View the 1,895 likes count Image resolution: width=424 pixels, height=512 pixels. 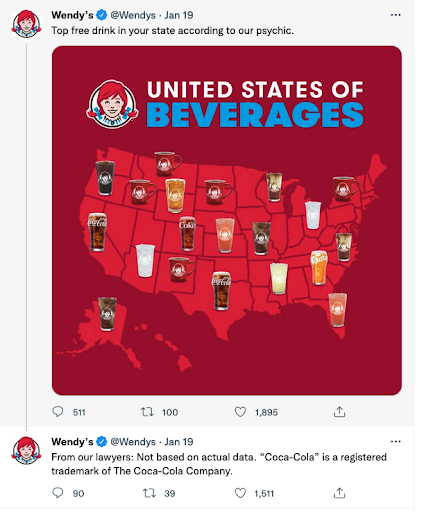tap(266, 412)
